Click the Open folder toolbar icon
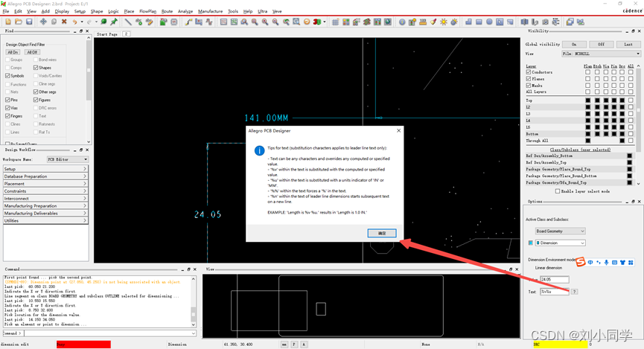The height and width of the screenshot is (349, 644). coord(19,22)
